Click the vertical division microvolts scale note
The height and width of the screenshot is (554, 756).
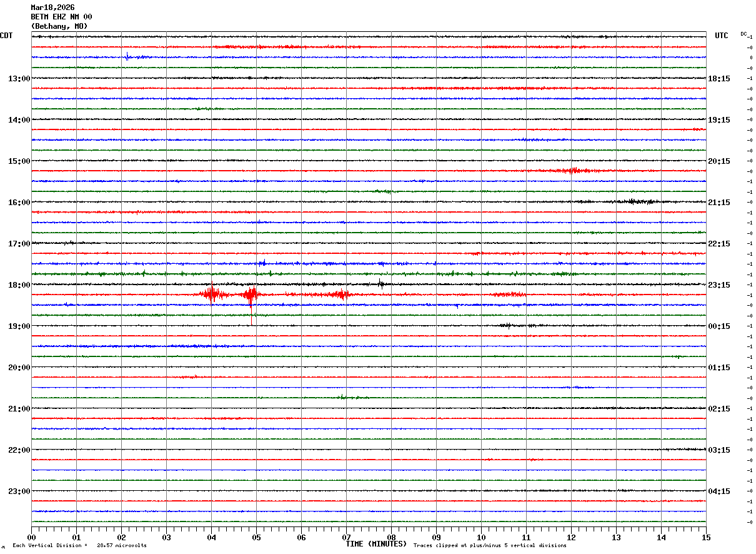[x=79, y=546]
